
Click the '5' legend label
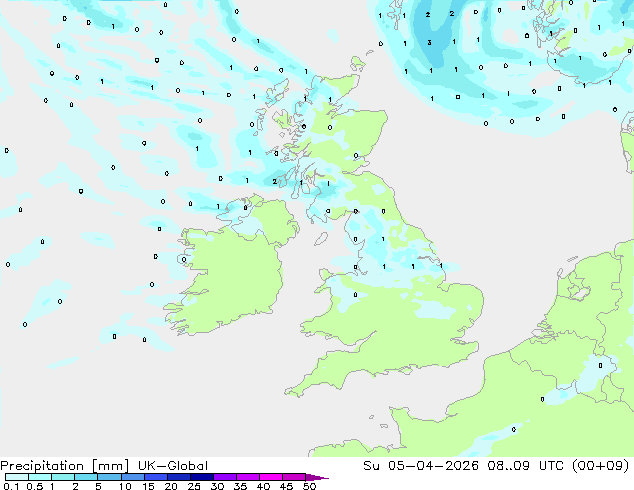[x=98, y=486]
